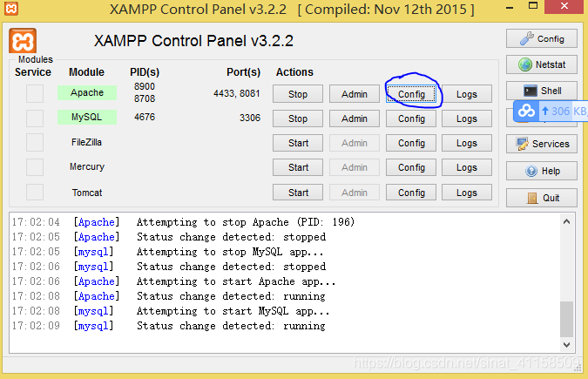Click the 17:02:09 mysql running log entry

tap(169, 326)
